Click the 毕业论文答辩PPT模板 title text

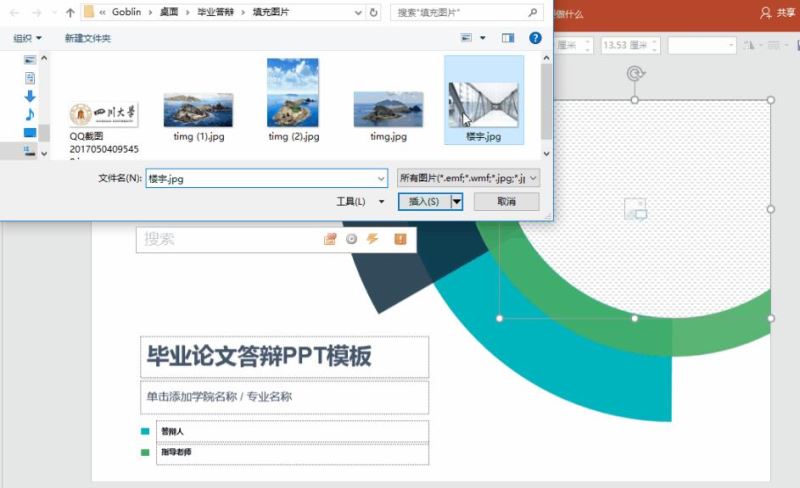259,356
